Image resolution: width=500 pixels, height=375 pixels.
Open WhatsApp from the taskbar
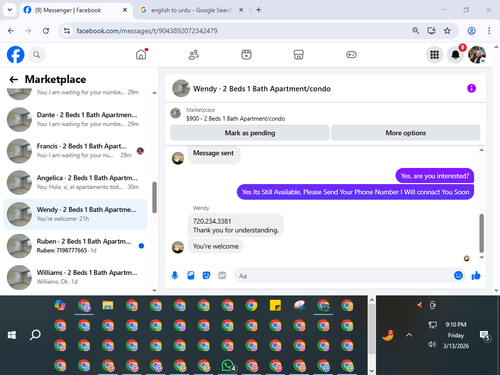click(x=228, y=366)
